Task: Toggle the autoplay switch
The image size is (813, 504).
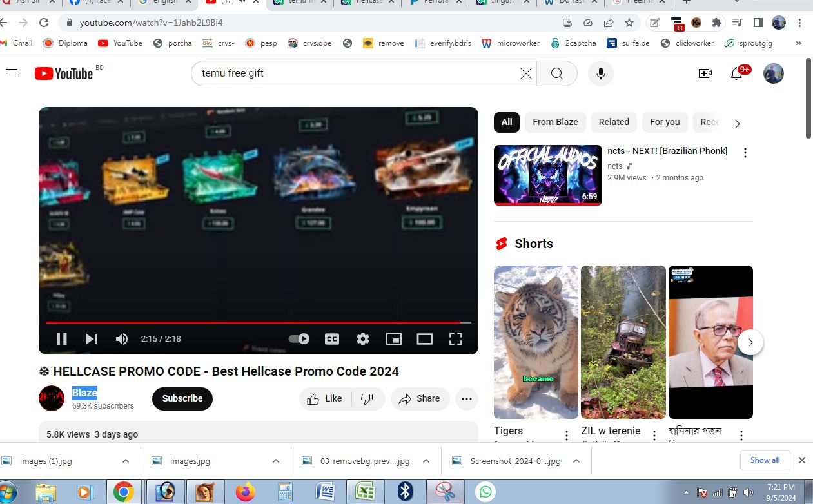Action: 299,339
